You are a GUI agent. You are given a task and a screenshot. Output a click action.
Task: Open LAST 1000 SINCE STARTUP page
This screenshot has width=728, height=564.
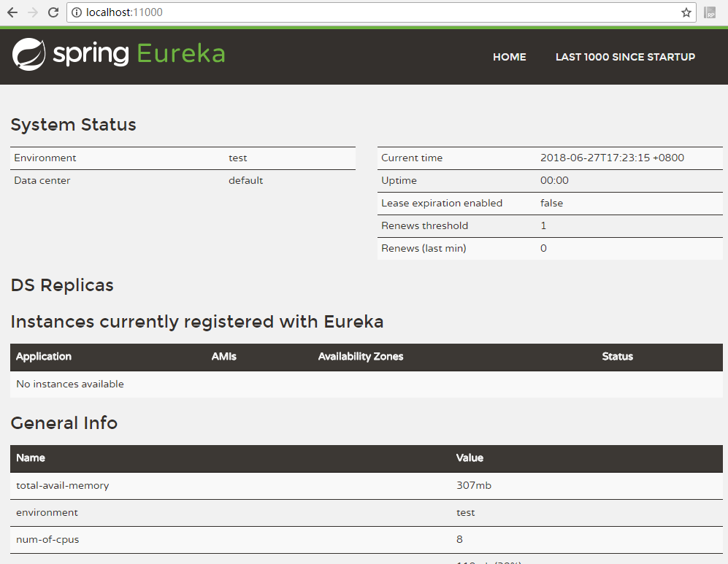625,57
